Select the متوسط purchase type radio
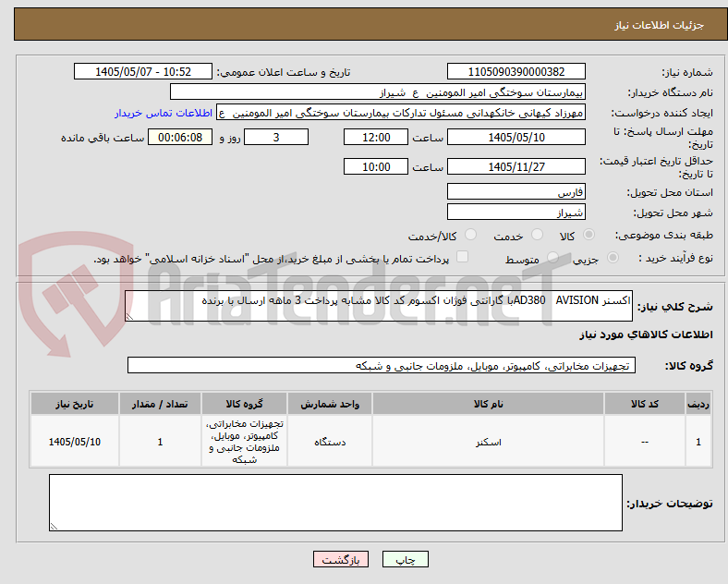This screenshot has height=584, width=728. coord(552,257)
